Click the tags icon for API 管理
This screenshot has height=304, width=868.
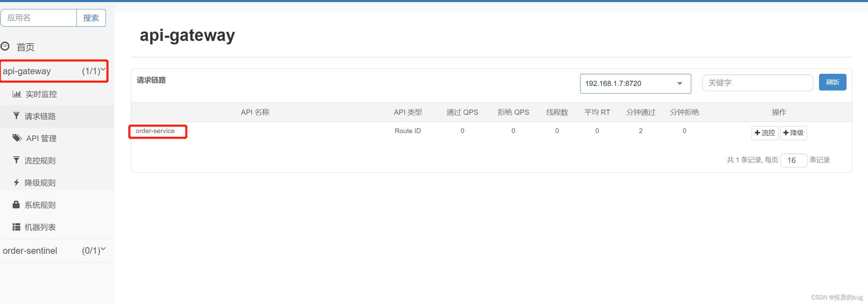tap(17, 138)
